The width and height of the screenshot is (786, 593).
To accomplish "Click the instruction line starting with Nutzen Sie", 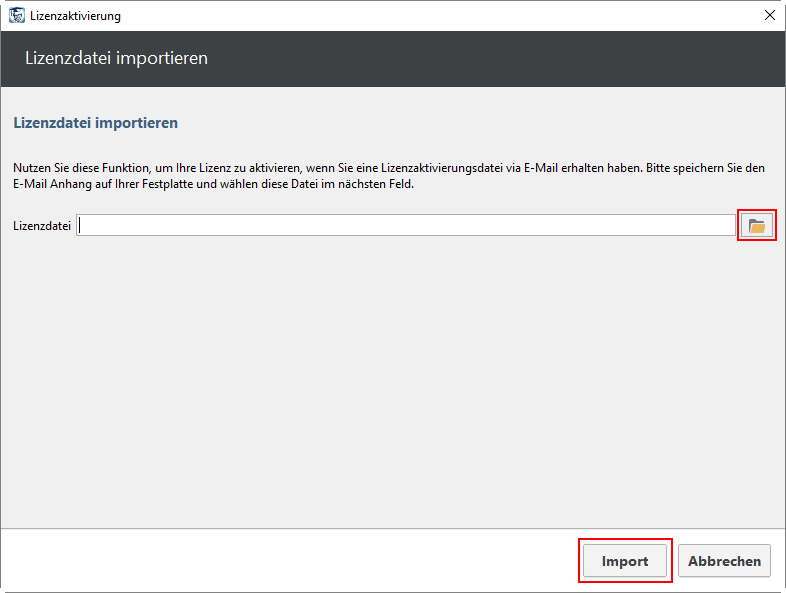I will pos(389,168).
